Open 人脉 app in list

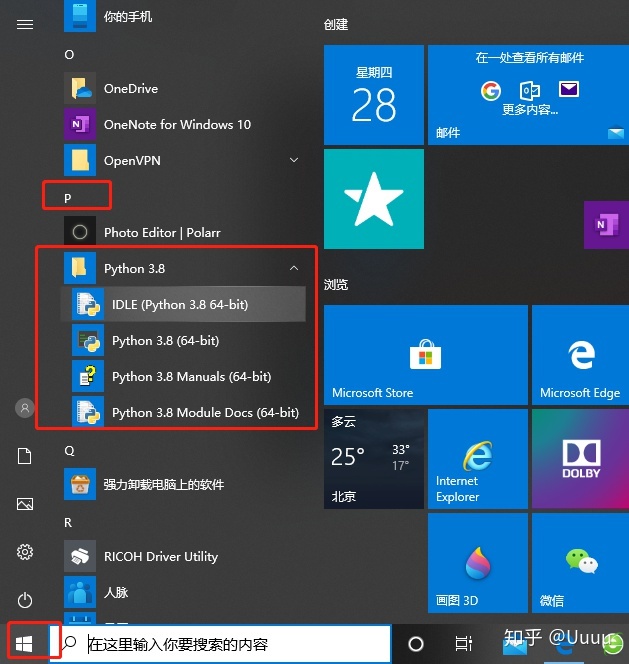tap(183, 592)
